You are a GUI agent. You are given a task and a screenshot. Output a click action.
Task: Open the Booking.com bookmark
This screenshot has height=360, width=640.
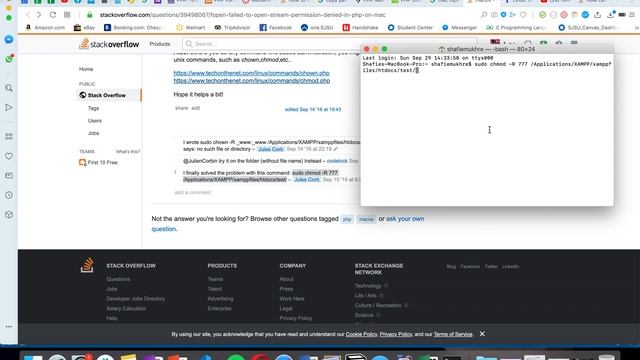tap(133, 27)
